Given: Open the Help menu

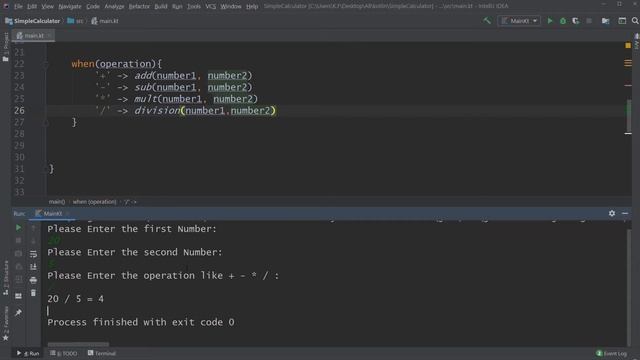Looking at the screenshot, I should (252, 7).
